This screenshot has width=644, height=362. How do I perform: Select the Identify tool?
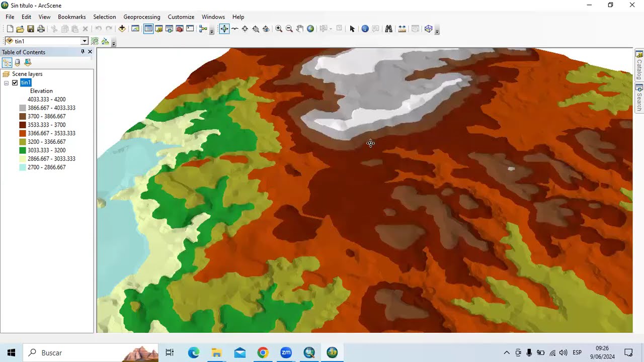click(x=365, y=29)
